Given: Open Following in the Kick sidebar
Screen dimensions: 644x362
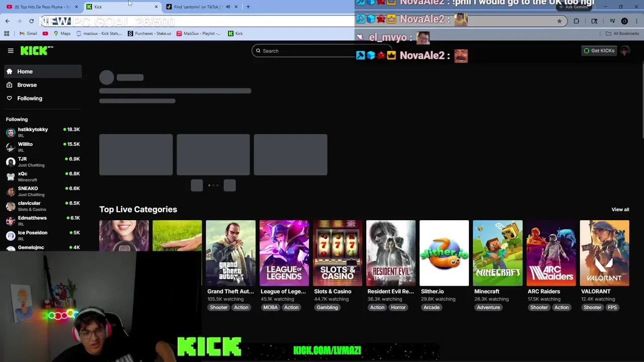Looking at the screenshot, I should [43, 99].
